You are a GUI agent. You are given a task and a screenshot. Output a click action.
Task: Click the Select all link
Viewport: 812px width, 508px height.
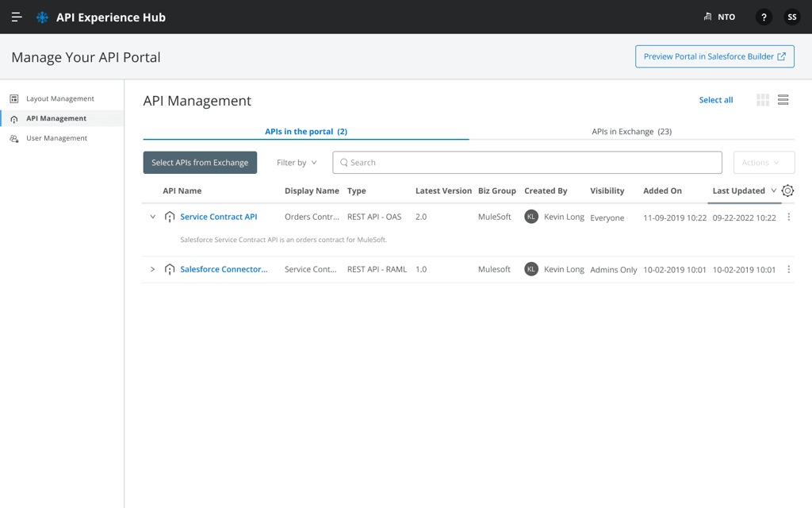click(716, 100)
